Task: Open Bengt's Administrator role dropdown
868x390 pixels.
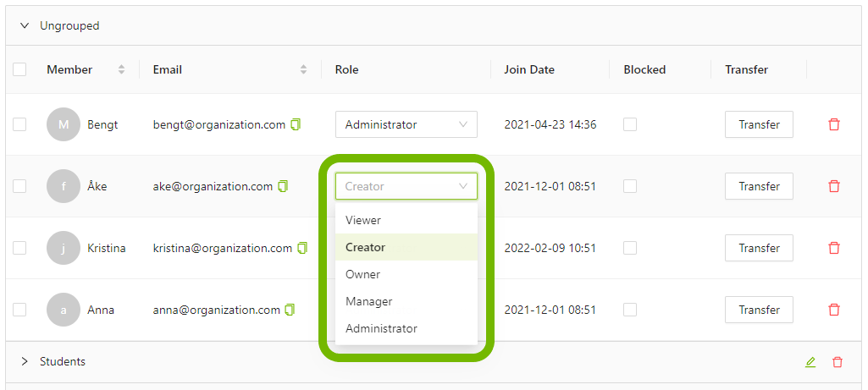Action: tap(406, 124)
